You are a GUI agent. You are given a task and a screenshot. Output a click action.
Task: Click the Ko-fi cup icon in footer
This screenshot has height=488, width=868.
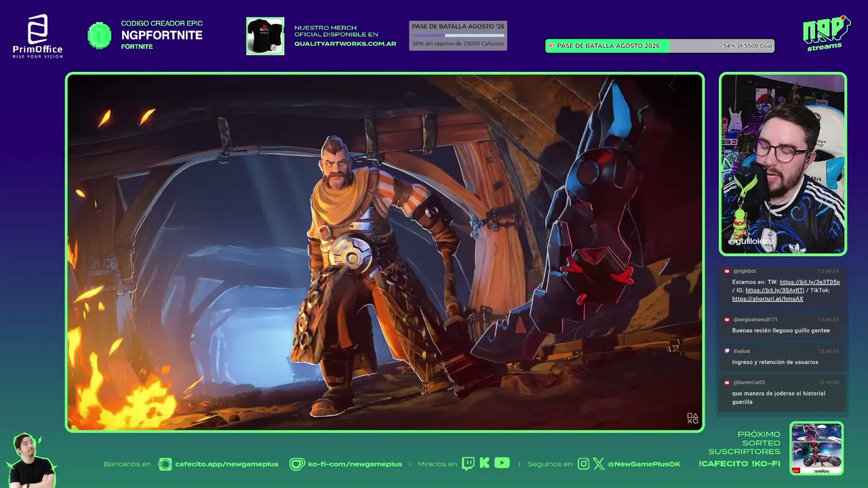coord(297,464)
